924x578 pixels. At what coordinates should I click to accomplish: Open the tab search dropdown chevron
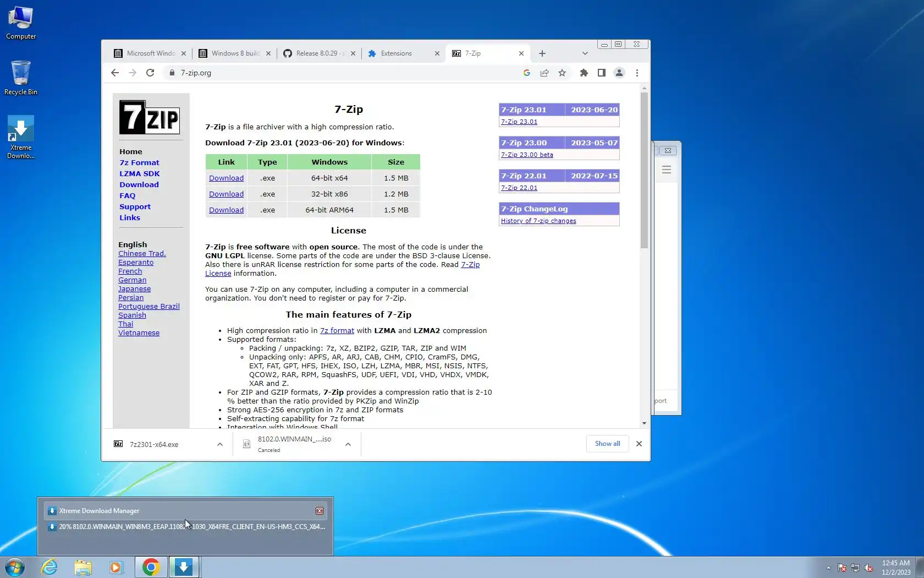585,53
